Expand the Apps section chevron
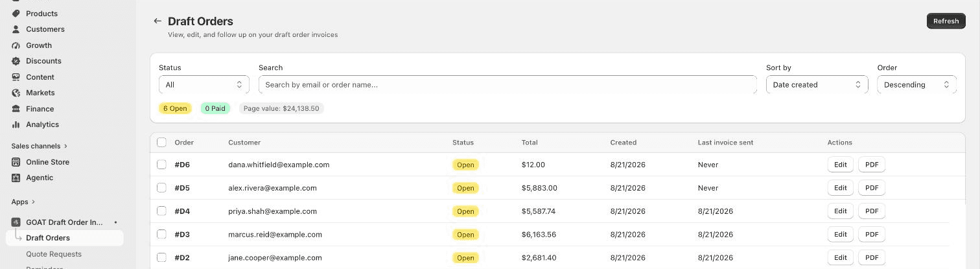 (33, 202)
